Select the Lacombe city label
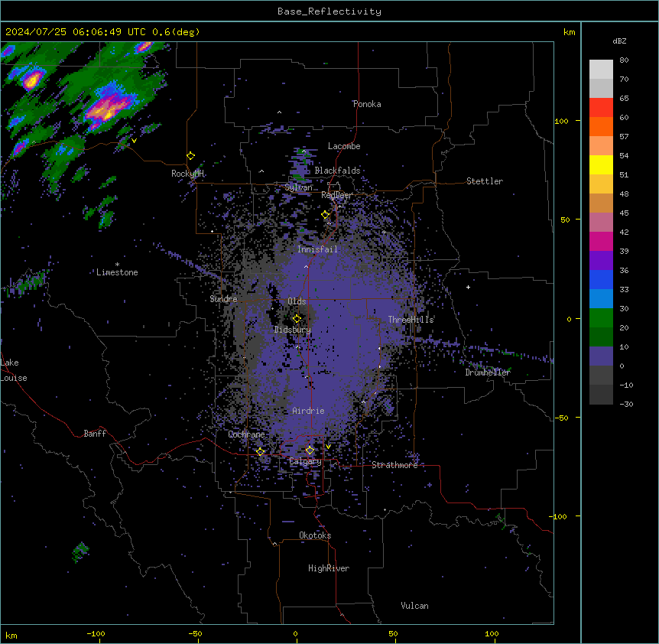The width and height of the screenshot is (659, 644). click(344, 146)
